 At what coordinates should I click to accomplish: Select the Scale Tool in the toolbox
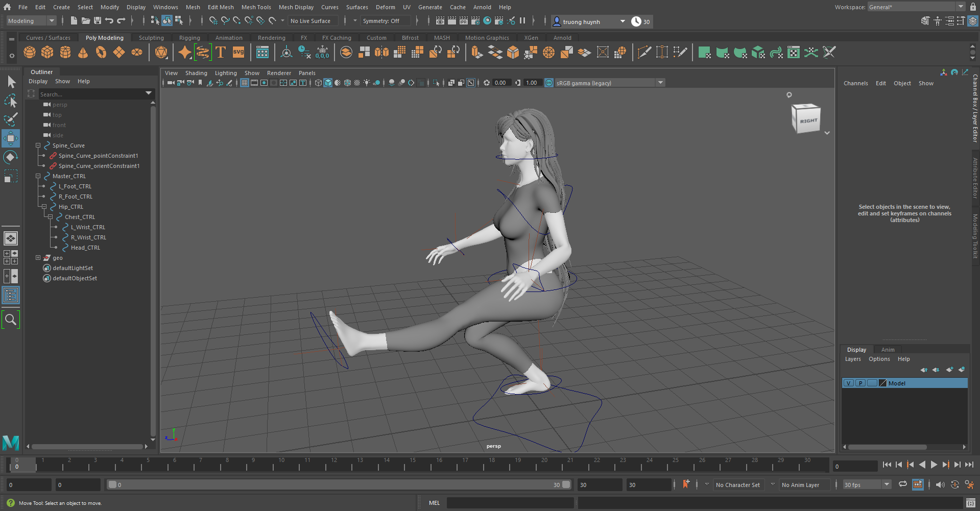(10, 176)
